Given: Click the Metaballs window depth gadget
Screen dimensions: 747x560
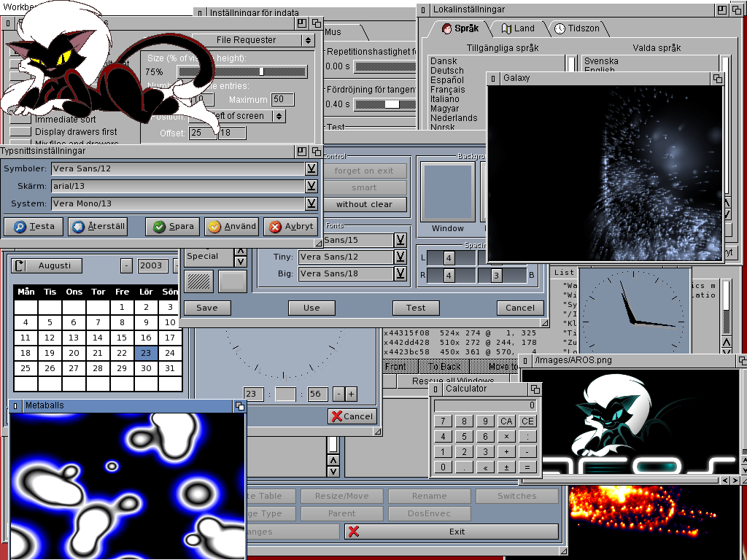Looking at the screenshot, I should [x=239, y=405].
